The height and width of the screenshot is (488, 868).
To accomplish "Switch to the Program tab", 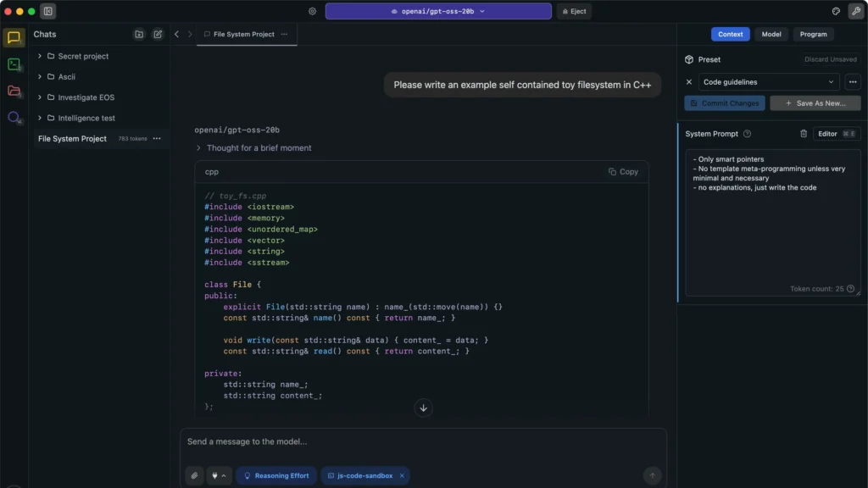I will click(813, 35).
